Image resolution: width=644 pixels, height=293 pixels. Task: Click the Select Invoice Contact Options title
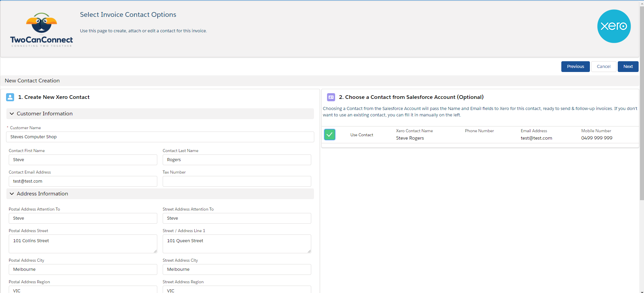tap(128, 14)
